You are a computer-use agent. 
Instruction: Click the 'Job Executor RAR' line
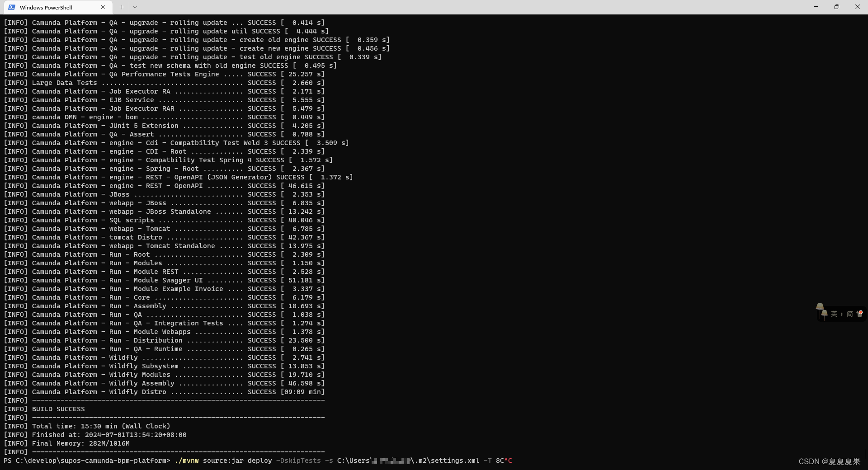pos(164,108)
